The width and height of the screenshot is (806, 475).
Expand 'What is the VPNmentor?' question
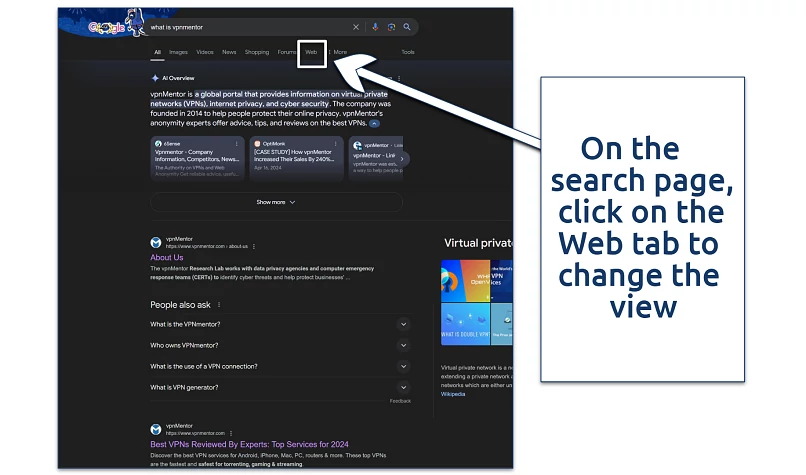(x=280, y=324)
